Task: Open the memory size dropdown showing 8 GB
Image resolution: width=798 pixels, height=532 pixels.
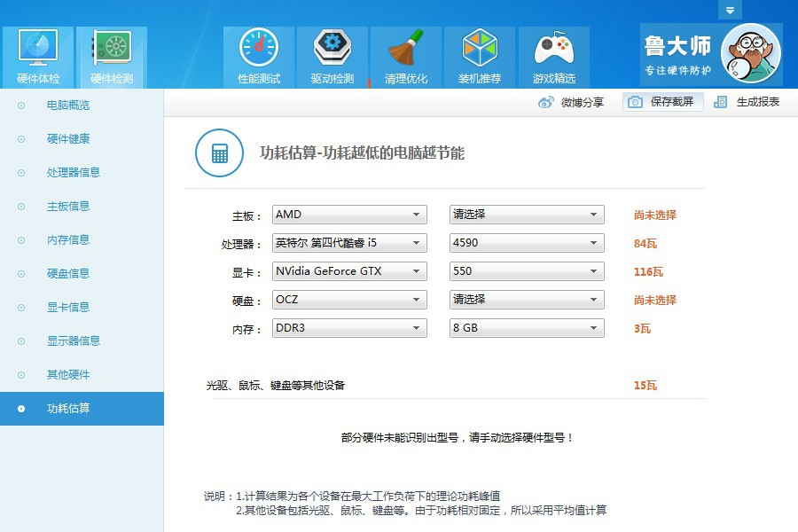Action: point(527,328)
